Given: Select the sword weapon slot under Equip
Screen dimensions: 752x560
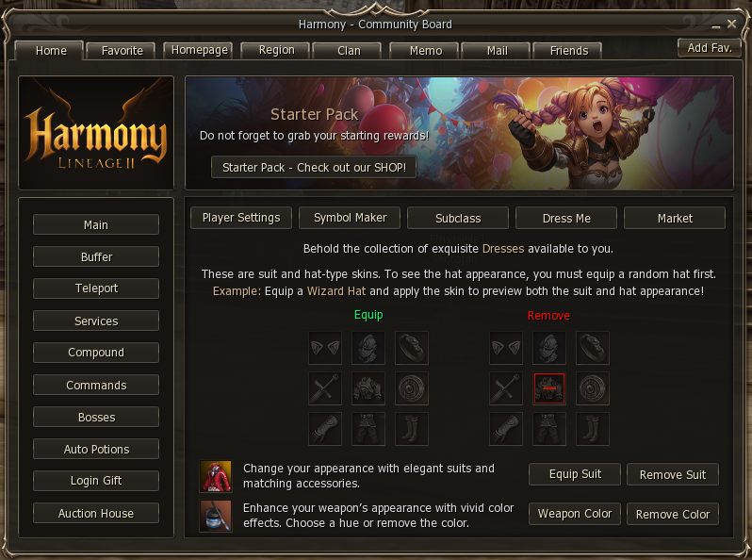Looking at the screenshot, I should coord(325,388).
